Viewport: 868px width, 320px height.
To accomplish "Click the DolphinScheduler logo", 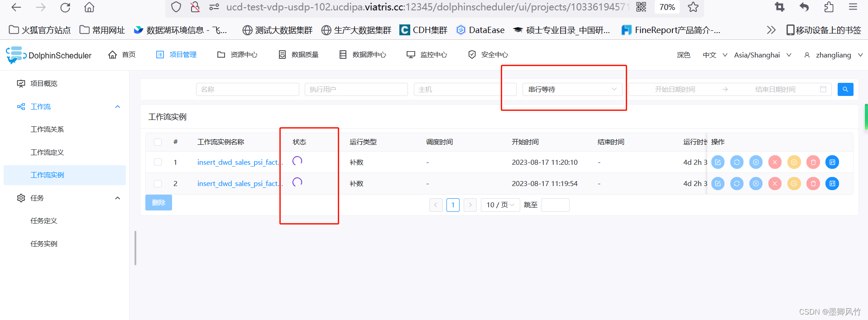I will tap(48, 55).
